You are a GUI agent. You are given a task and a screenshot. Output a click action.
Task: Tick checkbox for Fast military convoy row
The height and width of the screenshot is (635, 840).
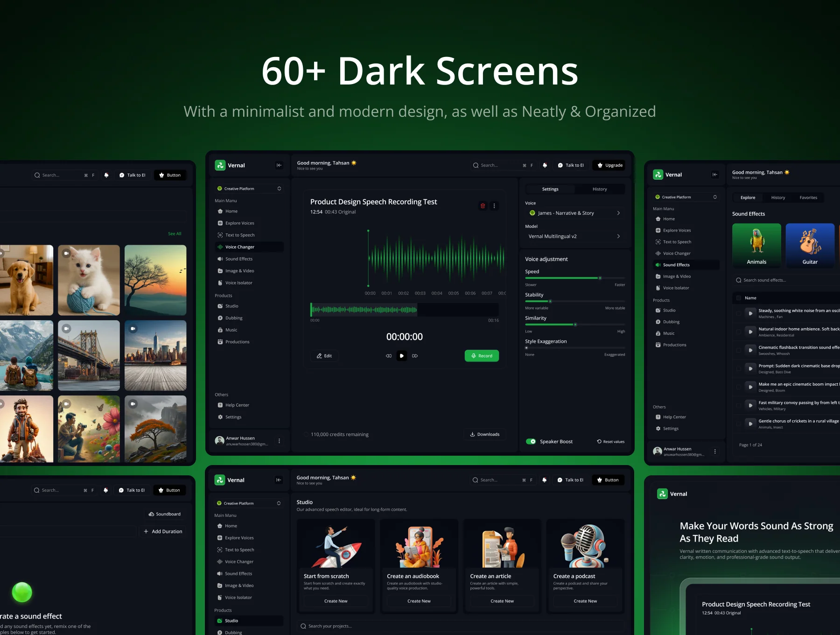(738, 405)
